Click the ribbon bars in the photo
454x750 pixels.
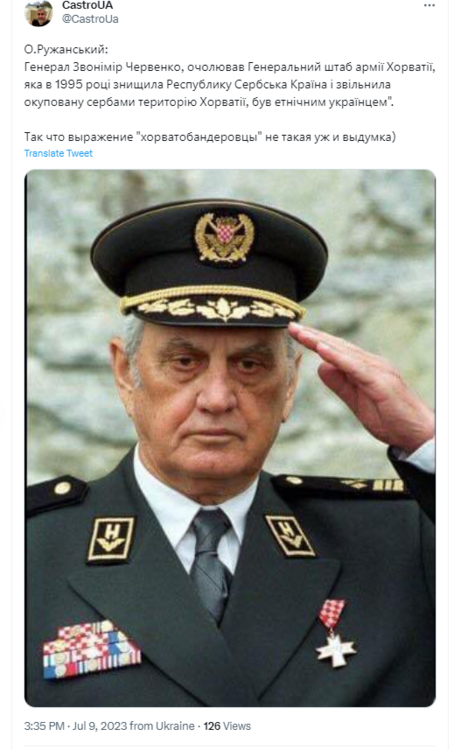(x=91, y=649)
